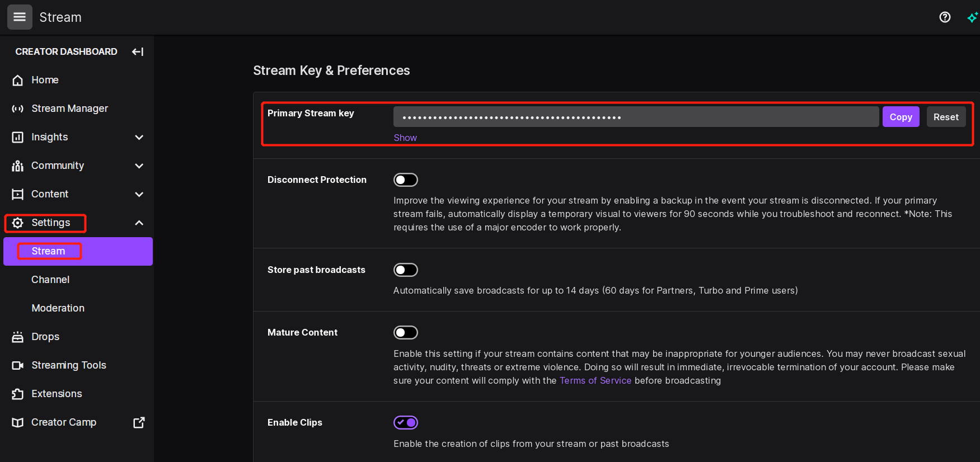Click the Stream Manager broadcast icon

pos(18,109)
